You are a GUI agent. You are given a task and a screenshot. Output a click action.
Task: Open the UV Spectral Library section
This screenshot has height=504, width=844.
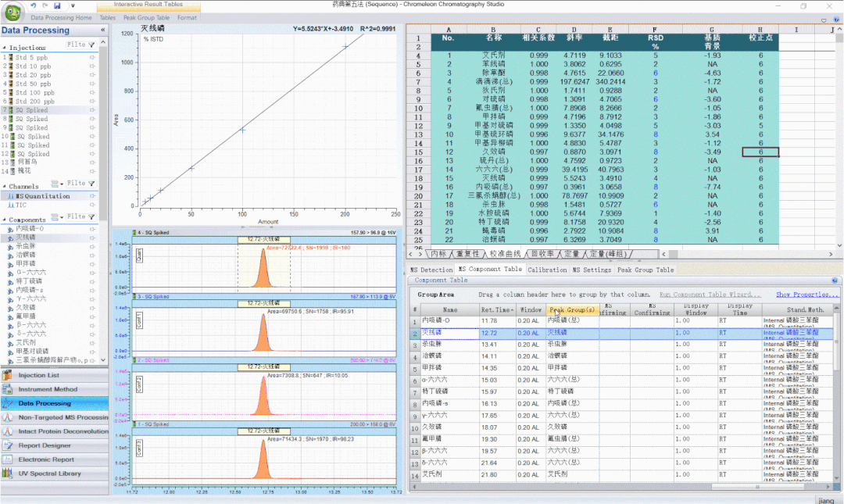(x=49, y=474)
